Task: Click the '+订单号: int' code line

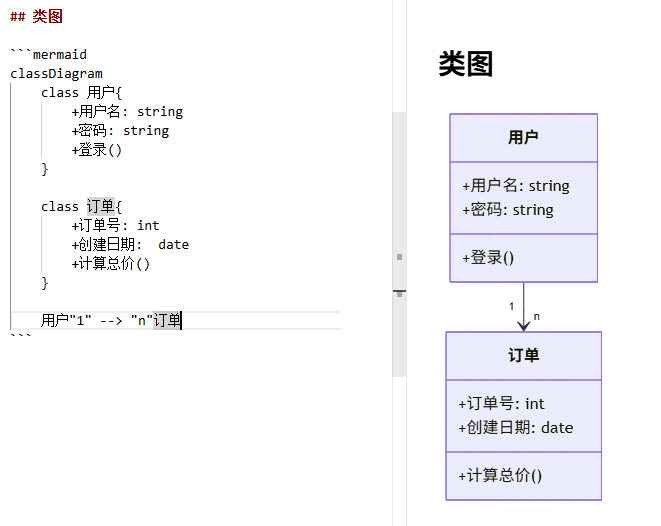Action: tap(115, 225)
